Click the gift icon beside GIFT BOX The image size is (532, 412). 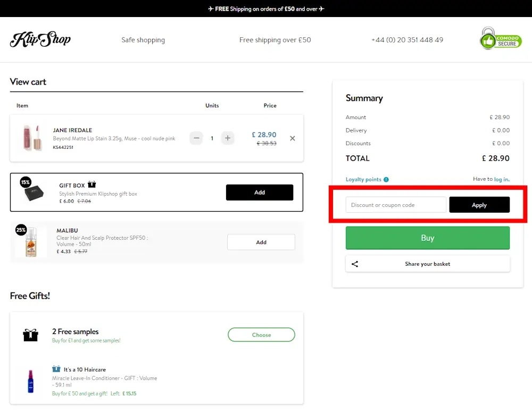tap(92, 184)
